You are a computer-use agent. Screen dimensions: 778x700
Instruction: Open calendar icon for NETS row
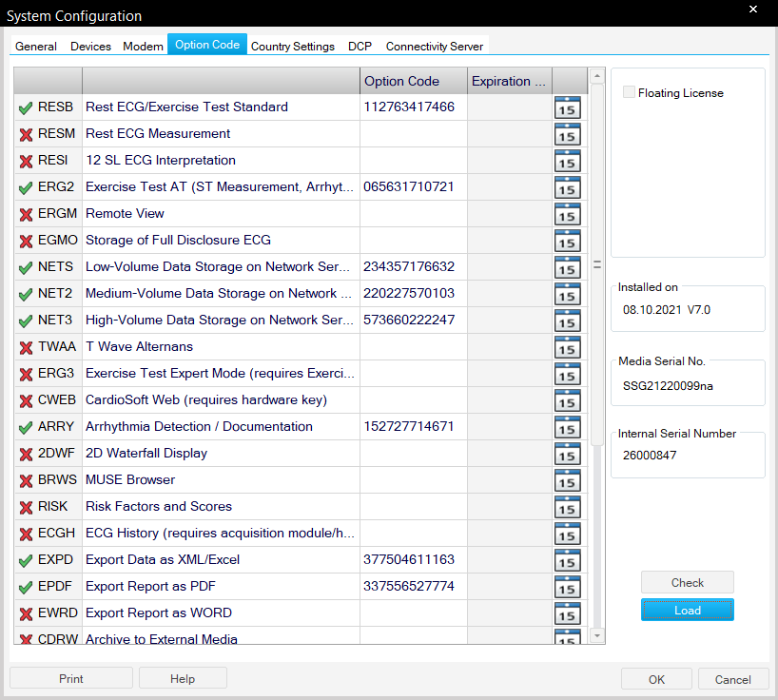click(x=567, y=267)
